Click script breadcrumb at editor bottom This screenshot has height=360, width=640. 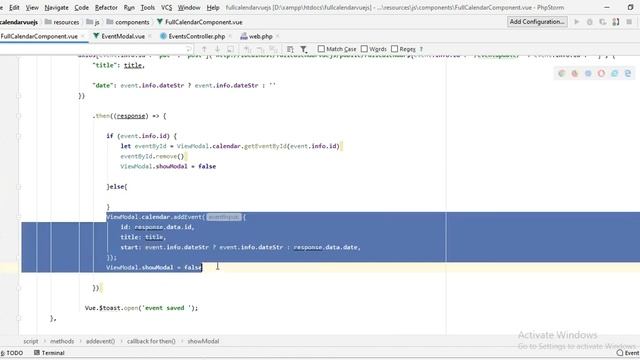click(31, 341)
